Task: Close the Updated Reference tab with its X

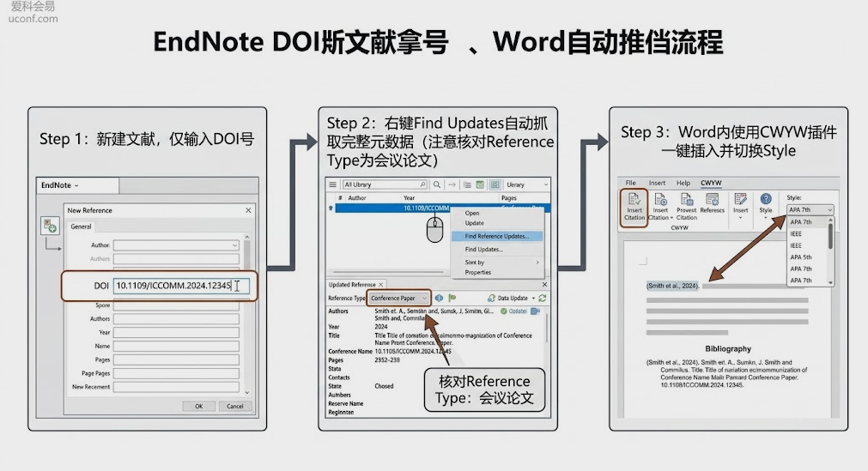Action: click(x=381, y=285)
